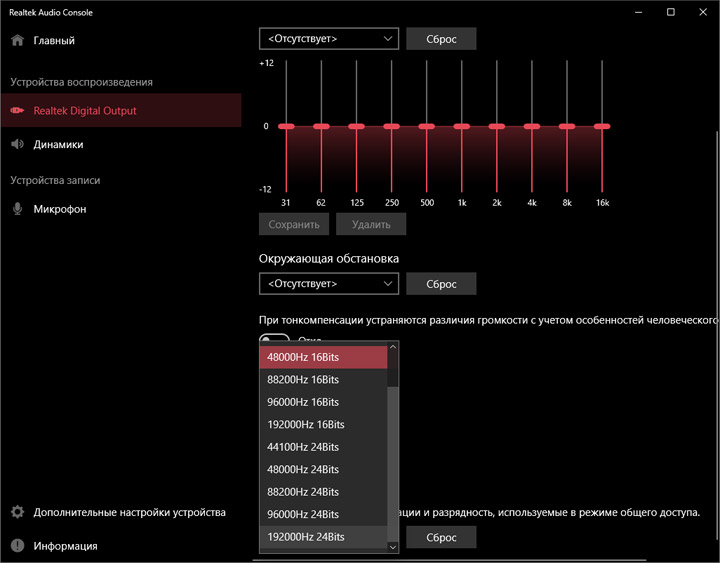Click the 8k equalizer slider handle
The height and width of the screenshot is (563, 720).
pos(567,126)
